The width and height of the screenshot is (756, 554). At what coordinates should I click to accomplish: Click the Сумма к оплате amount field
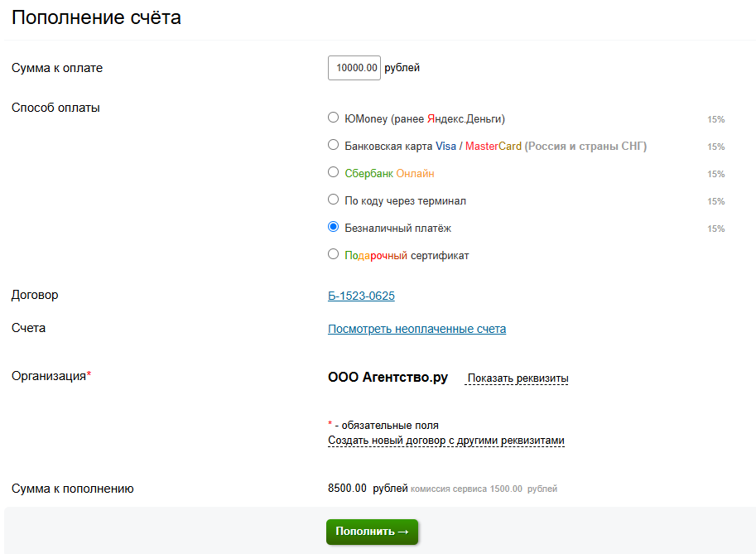(354, 68)
